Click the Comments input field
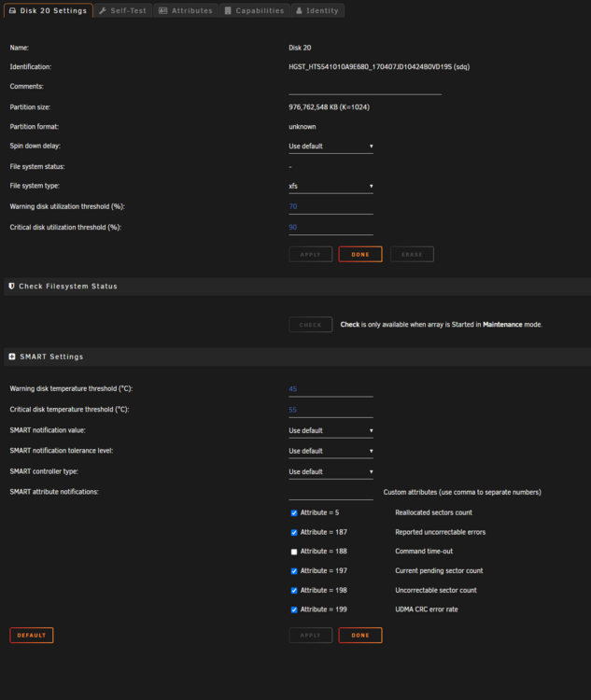The width and height of the screenshot is (591, 700). click(x=365, y=88)
